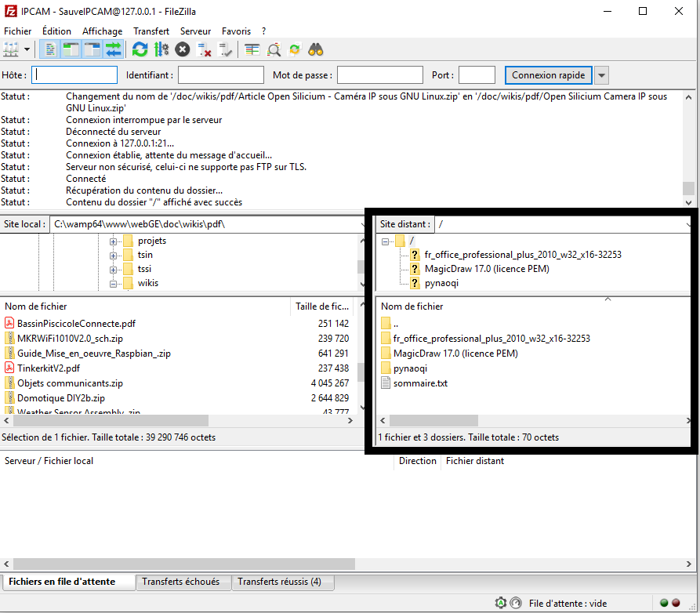Image resolution: width=700 pixels, height=613 pixels.
Task: Click the process queue toolbar icon
Action: click(x=161, y=49)
